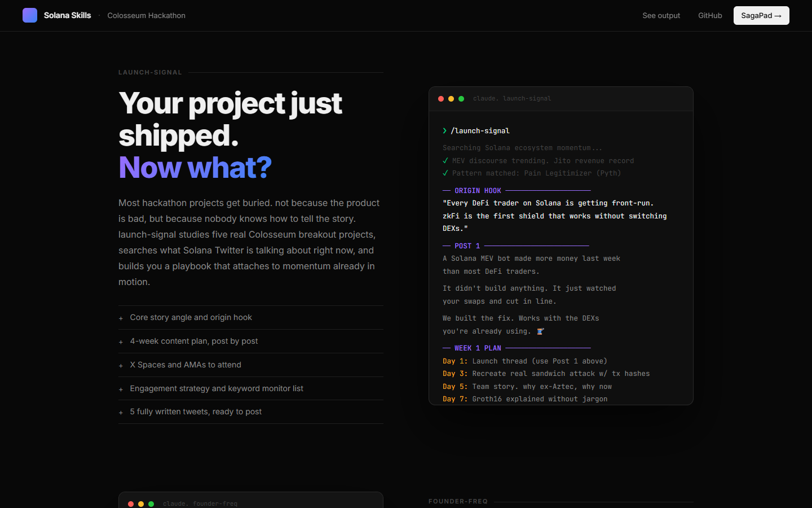The height and width of the screenshot is (508, 812).
Task: Click the Colosseum Hackathon header text
Action: click(146, 16)
